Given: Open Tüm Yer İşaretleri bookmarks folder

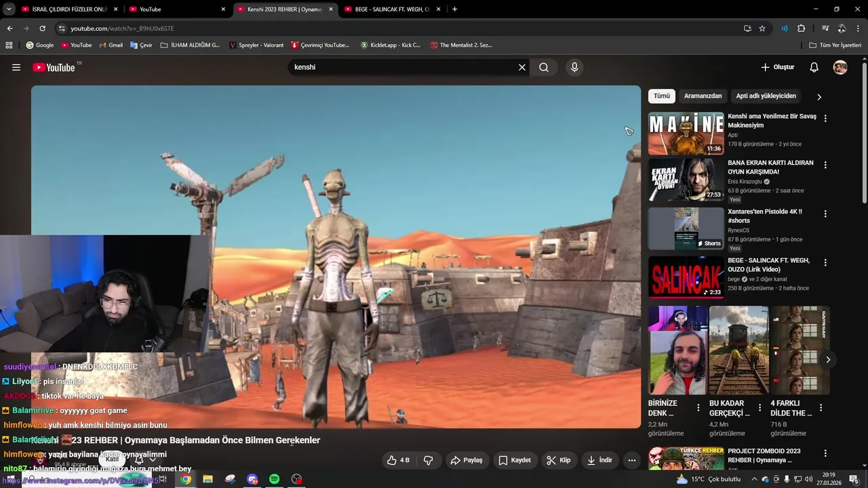Looking at the screenshot, I should pos(835,45).
